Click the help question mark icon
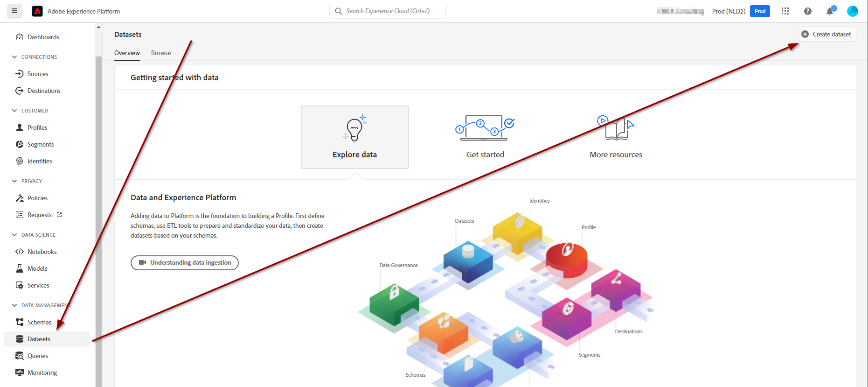This screenshot has height=387, width=868. (807, 11)
